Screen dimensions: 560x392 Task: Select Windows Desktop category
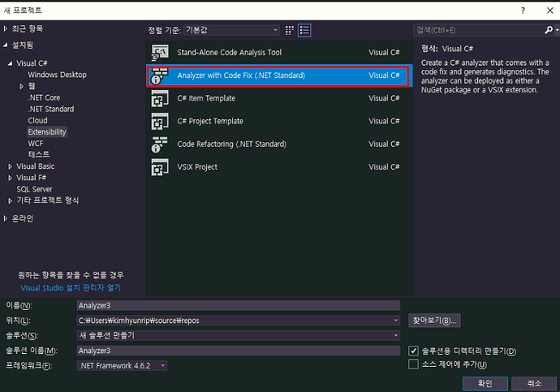(57, 75)
